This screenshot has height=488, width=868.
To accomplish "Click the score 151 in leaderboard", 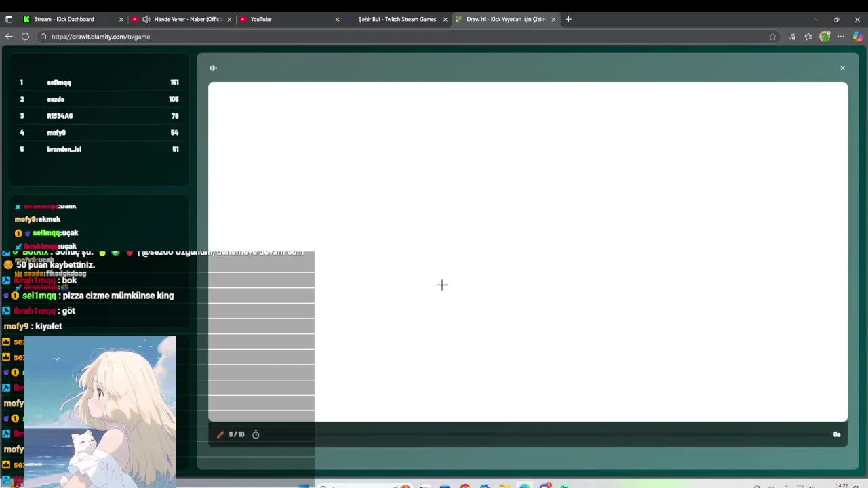I will click(x=174, y=83).
